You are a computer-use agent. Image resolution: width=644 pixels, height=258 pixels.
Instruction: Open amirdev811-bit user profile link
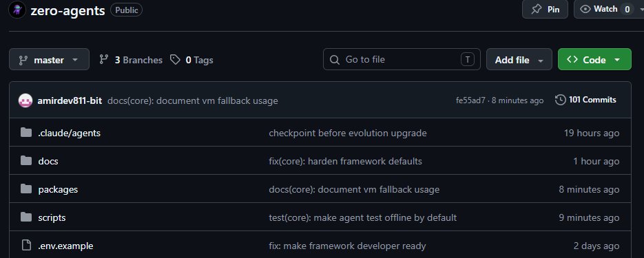click(70, 100)
